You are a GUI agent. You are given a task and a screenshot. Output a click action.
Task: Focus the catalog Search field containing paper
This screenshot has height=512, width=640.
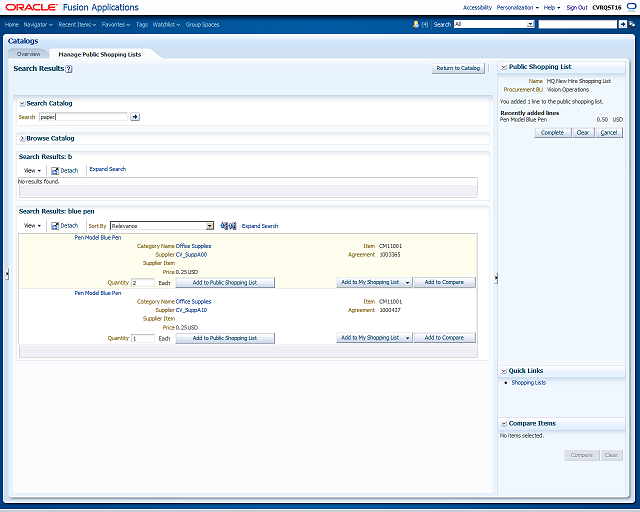click(83, 117)
